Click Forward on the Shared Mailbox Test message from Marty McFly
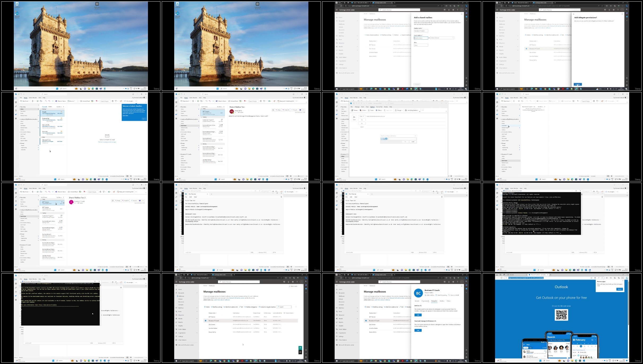 [294, 110]
